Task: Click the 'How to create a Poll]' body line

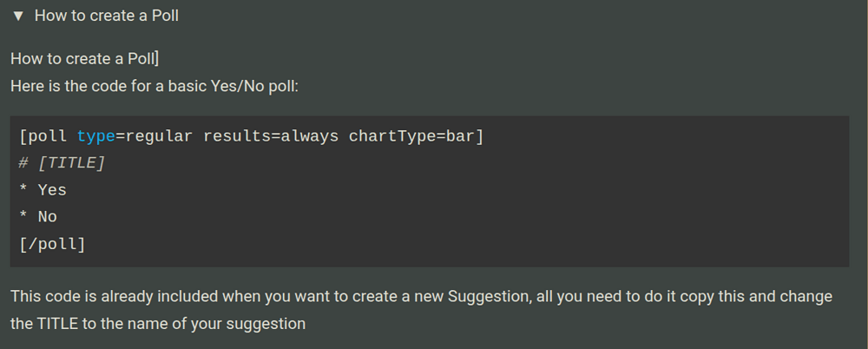Action: pos(84,59)
